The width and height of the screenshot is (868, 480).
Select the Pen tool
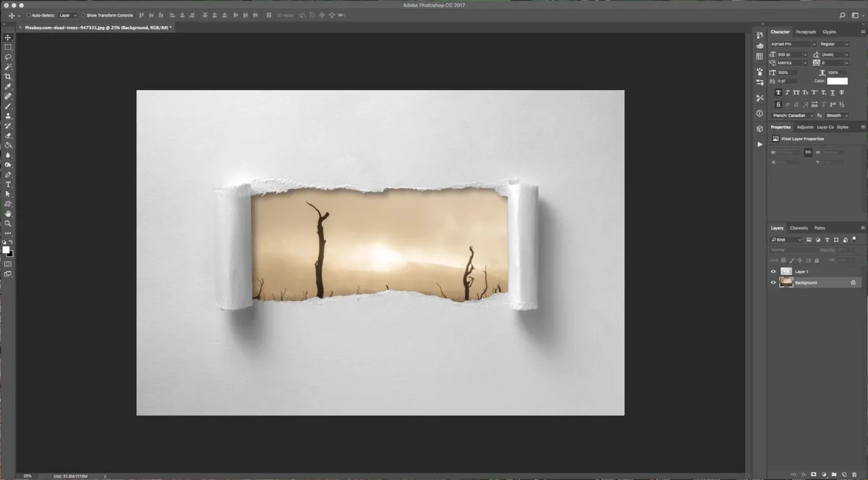[x=8, y=174]
